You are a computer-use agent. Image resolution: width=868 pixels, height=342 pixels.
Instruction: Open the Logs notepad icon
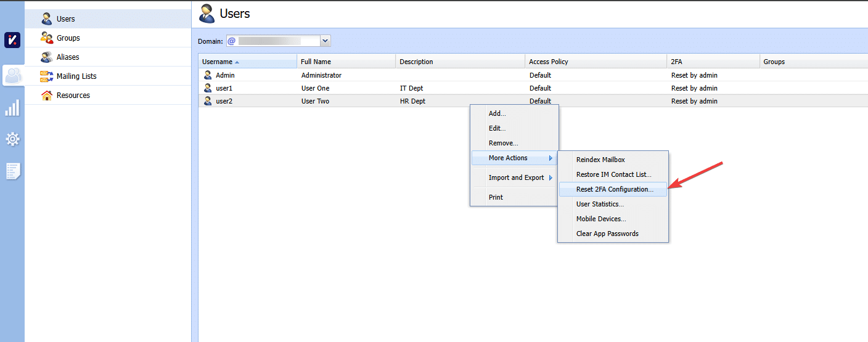tap(12, 171)
